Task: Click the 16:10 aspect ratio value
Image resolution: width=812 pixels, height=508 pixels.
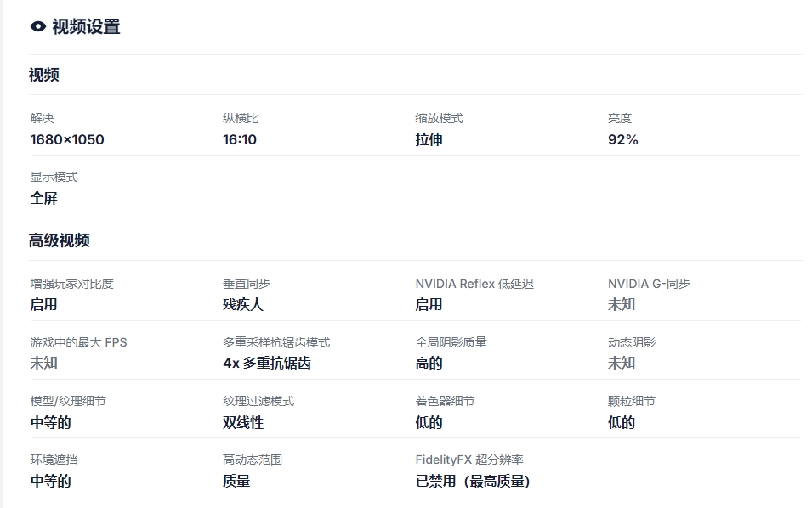Action: click(240, 139)
